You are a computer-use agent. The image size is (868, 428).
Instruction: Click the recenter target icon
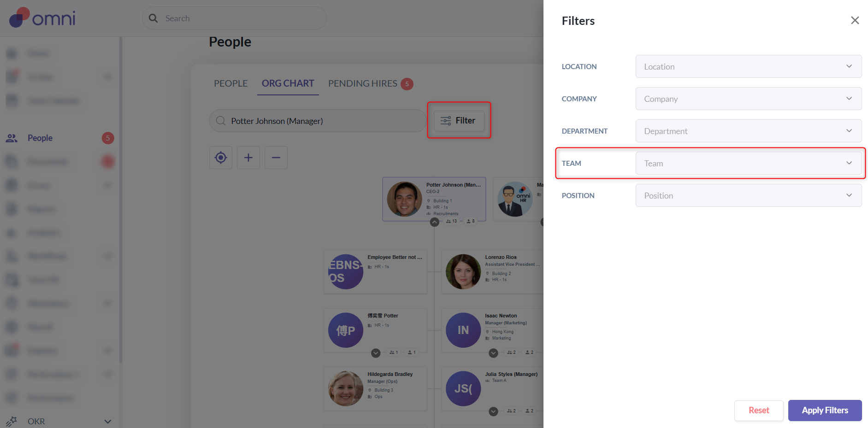coord(221,158)
